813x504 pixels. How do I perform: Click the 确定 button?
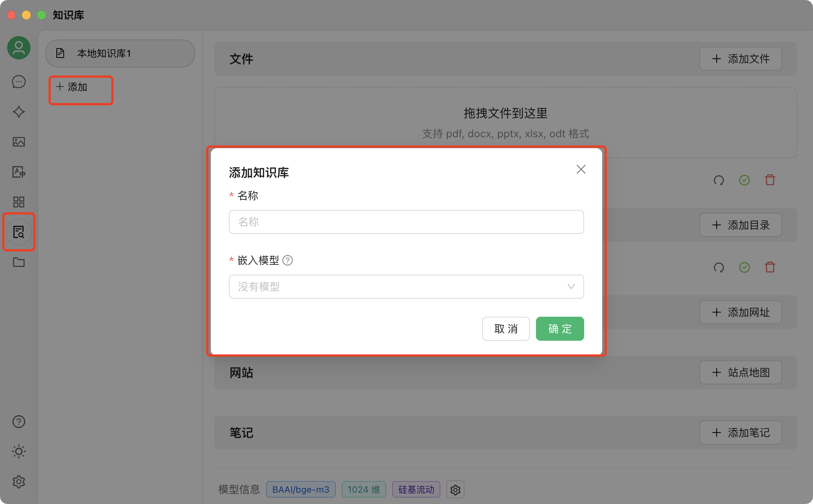click(x=560, y=329)
